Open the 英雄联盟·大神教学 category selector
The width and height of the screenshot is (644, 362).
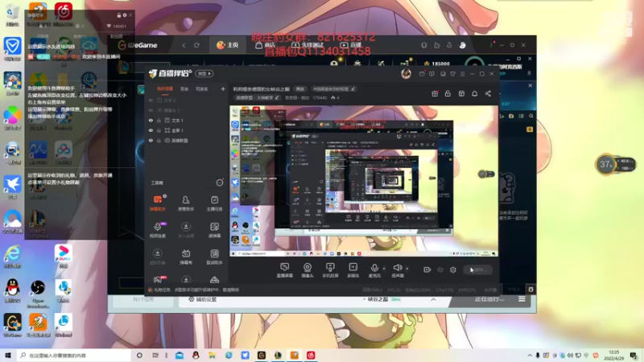click(x=257, y=97)
